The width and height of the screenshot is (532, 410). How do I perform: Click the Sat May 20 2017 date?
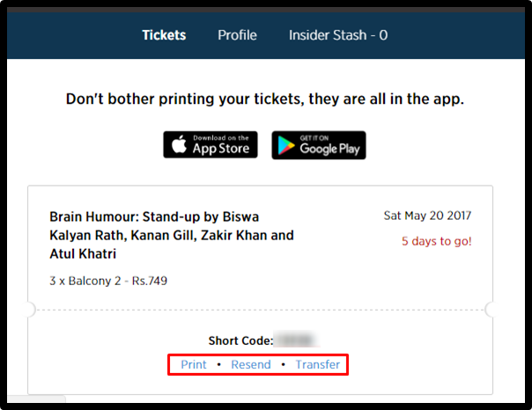[x=427, y=216]
